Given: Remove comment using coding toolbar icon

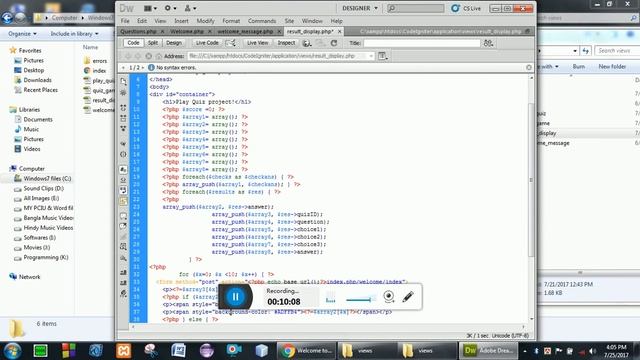Looking at the screenshot, I should point(123,226).
